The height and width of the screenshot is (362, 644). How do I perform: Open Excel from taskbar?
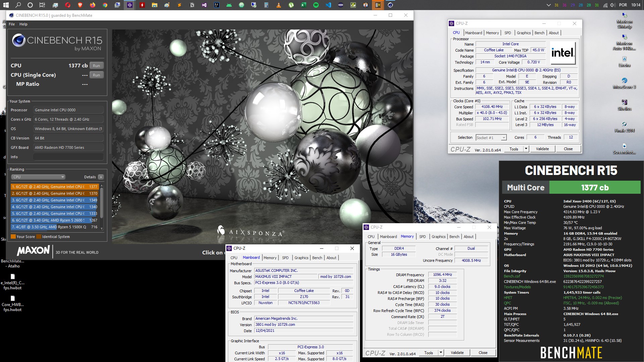click(x=304, y=5)
